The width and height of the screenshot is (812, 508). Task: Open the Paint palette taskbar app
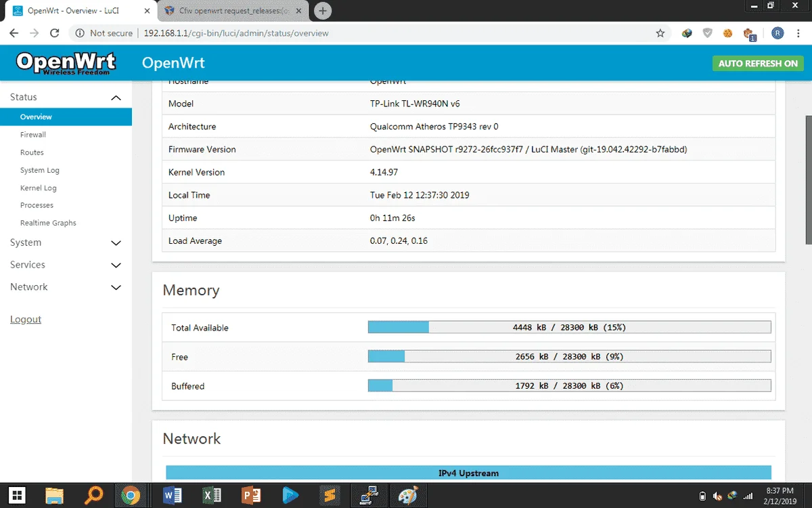(x=408, y=495)
